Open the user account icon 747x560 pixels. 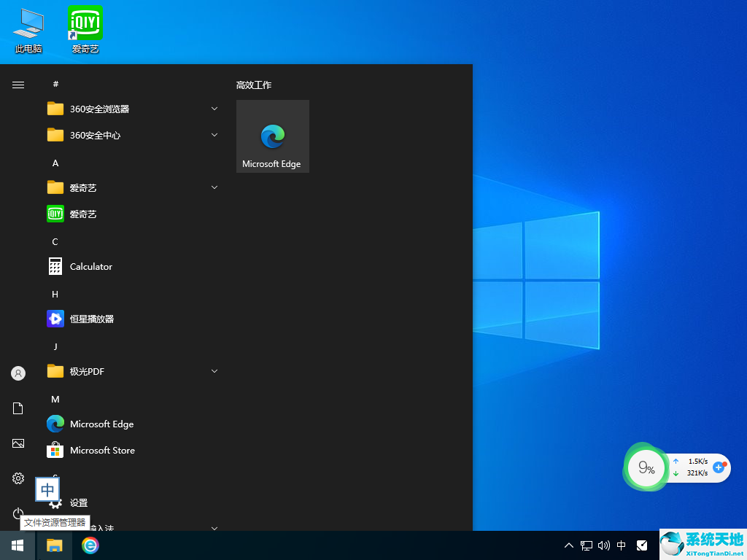(x=18, y=373)
